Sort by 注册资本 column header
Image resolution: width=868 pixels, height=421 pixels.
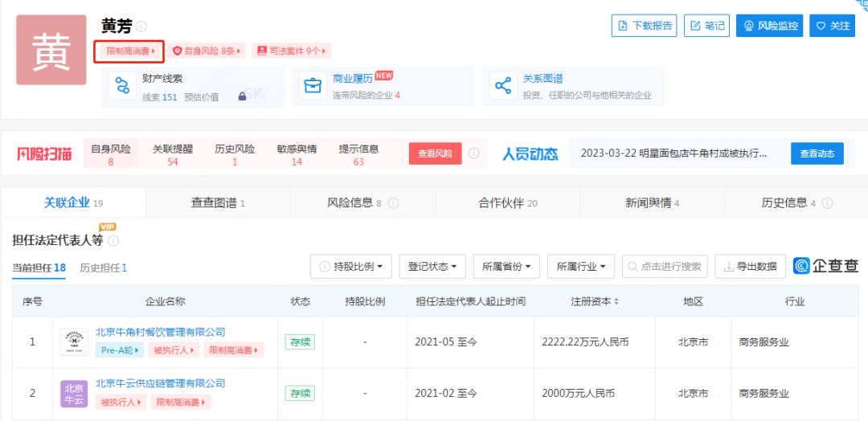click(595, 301)
